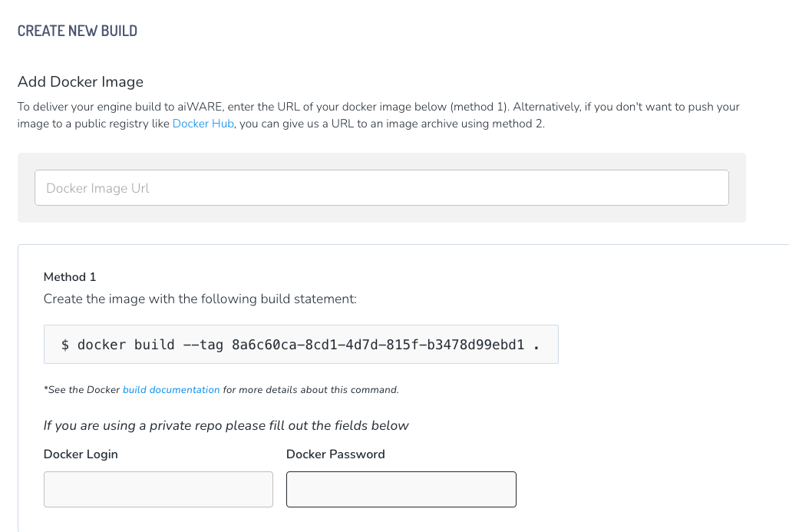Click the Docker Image Url input field
789x532 pixels.
pos(381,188)
